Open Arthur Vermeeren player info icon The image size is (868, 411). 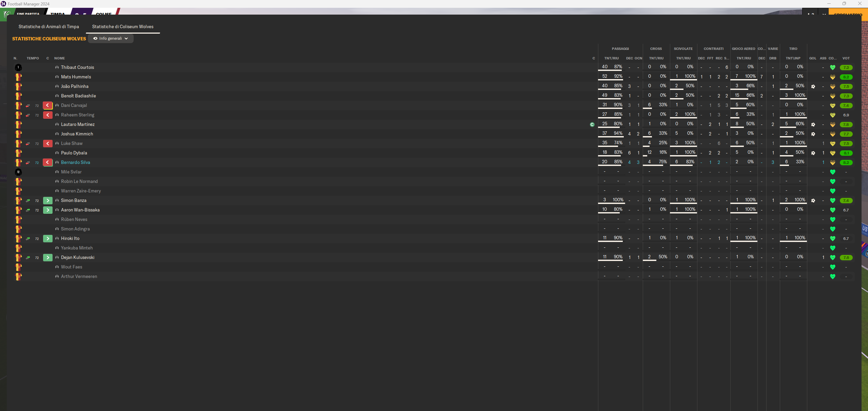57,277
